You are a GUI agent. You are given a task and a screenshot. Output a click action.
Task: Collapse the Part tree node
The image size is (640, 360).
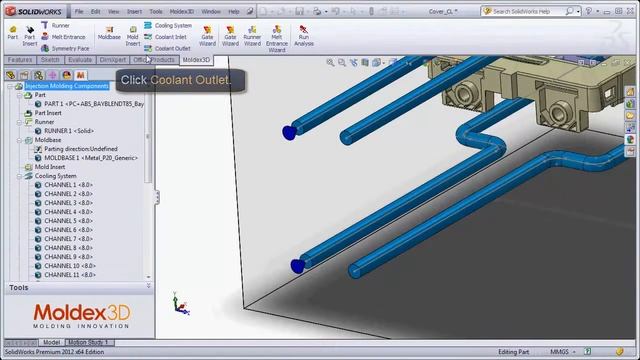click(x=19, y=95)
